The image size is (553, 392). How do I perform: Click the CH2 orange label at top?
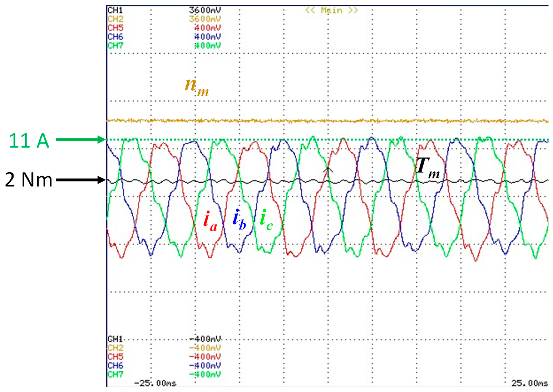[115, 19]
